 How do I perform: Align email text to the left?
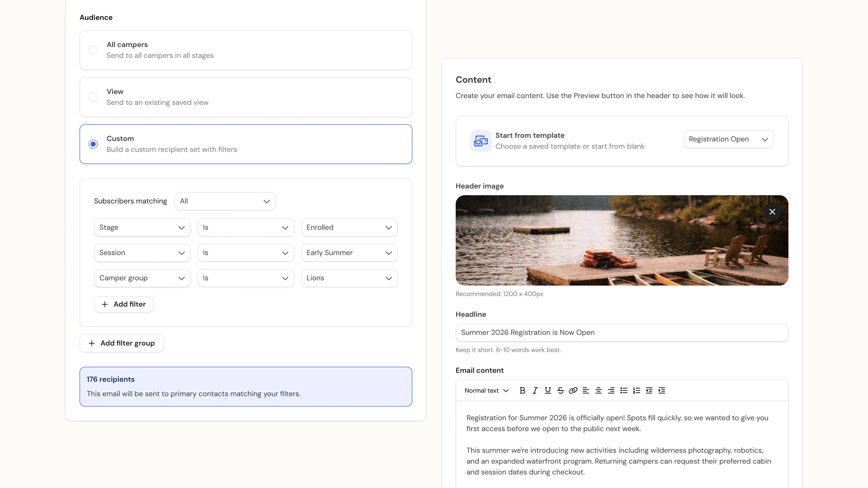[586, 390]
